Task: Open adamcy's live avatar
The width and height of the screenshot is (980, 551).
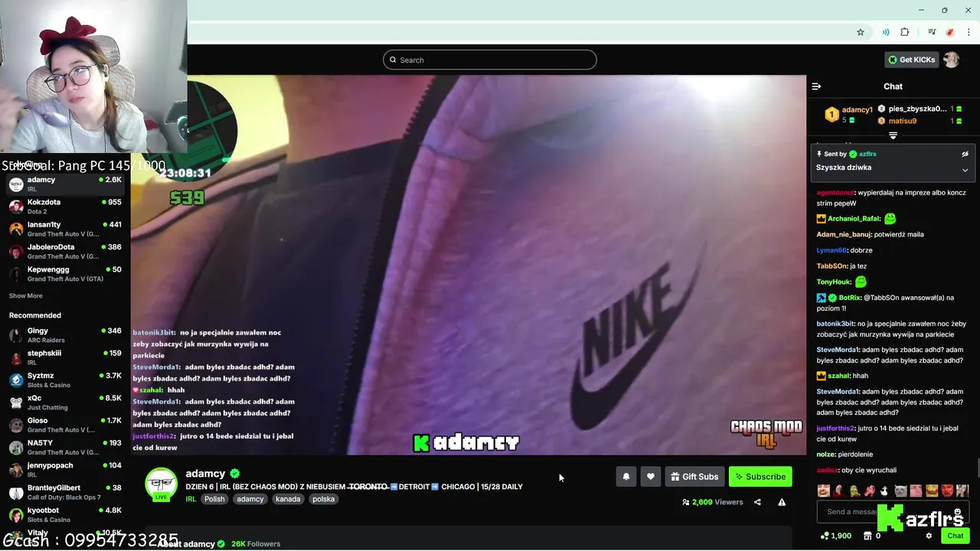Action: [x=161, y=484]
